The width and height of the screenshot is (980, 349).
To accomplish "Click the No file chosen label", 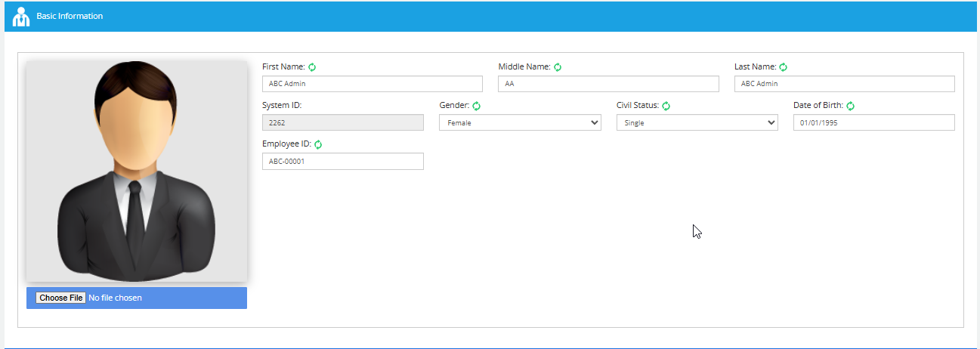I will coord(115,298).
